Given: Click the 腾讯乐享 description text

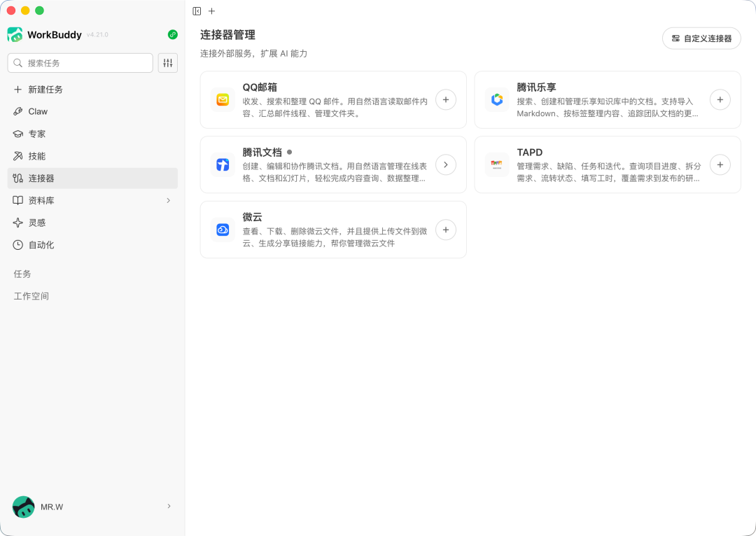Looking at the screenshot, I should (x=608, y=108).
